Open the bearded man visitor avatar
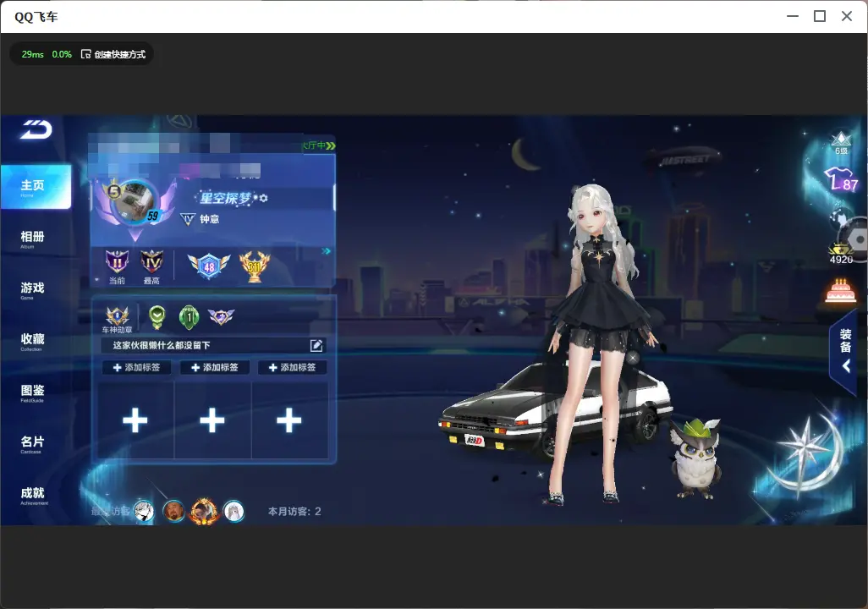The height and width of the screenshot is (609, 868). click(x=173, y=511)
